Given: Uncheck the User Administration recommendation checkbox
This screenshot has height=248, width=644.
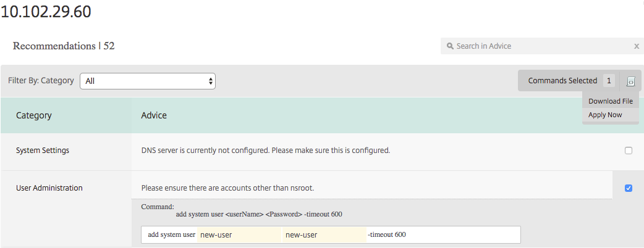Looking at the screenshot, I should pyautogui.click(x=629, y=188).
